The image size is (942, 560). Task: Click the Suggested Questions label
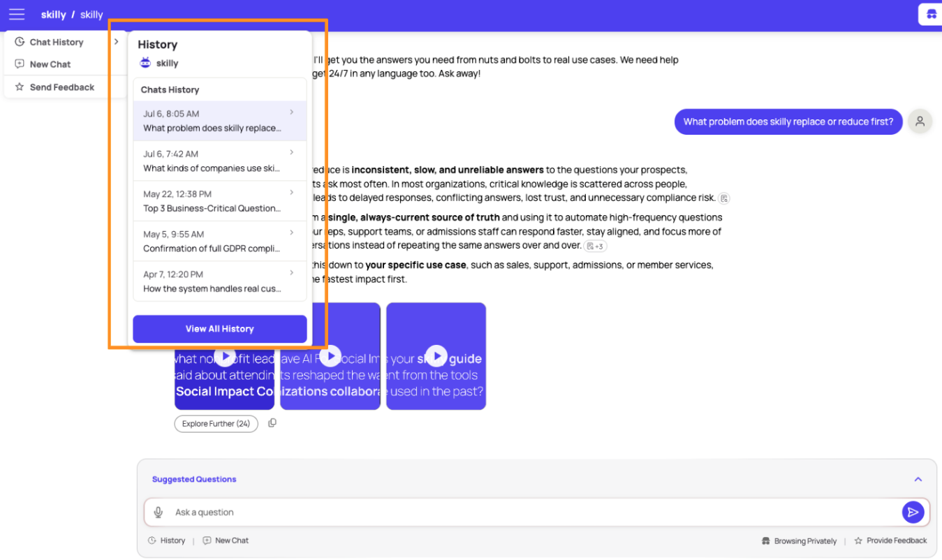coord(194,479)
